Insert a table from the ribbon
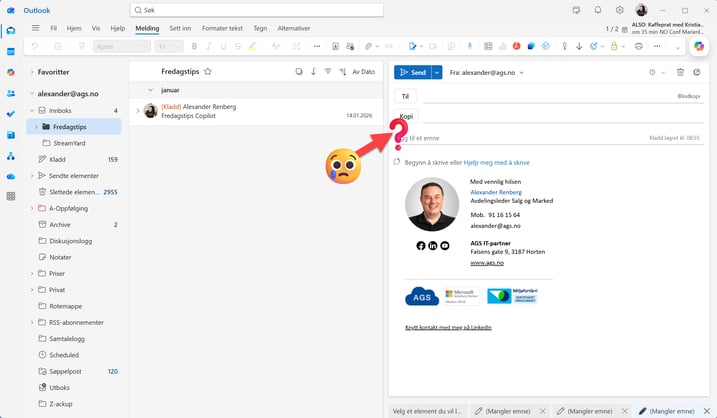This screenshot has width=717, height=418. (488, 46)
